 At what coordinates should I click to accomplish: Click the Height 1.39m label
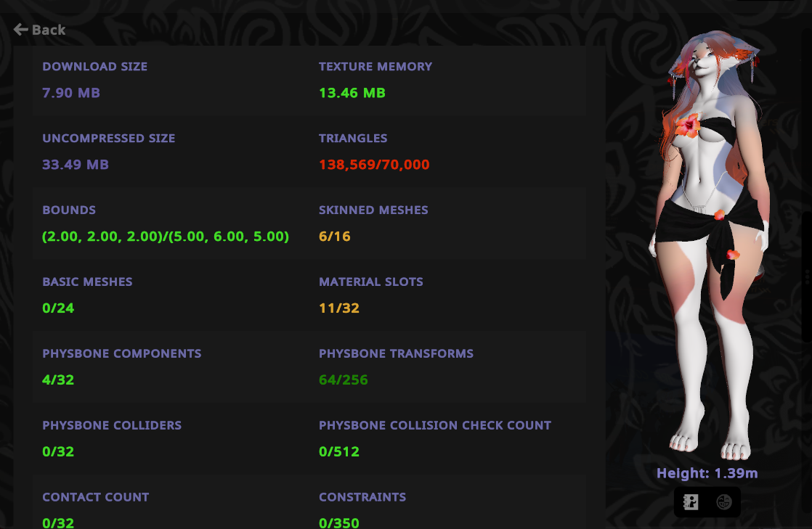(707, 473)
